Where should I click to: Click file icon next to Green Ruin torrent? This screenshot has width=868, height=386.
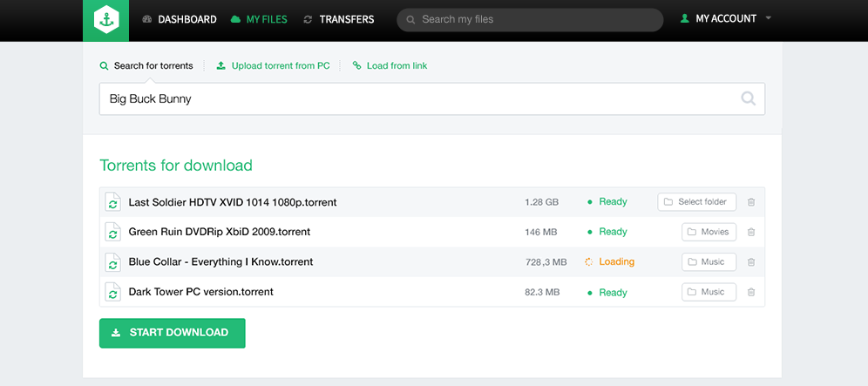pos(112,232)
